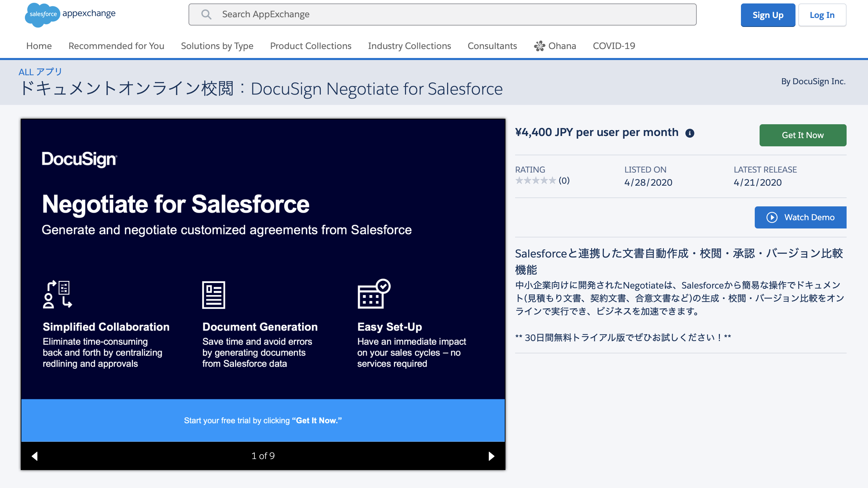The width and height of the screenshot is (868, 488).
Task: Select Industry Collections from the navigation
Action: (409, 46)
